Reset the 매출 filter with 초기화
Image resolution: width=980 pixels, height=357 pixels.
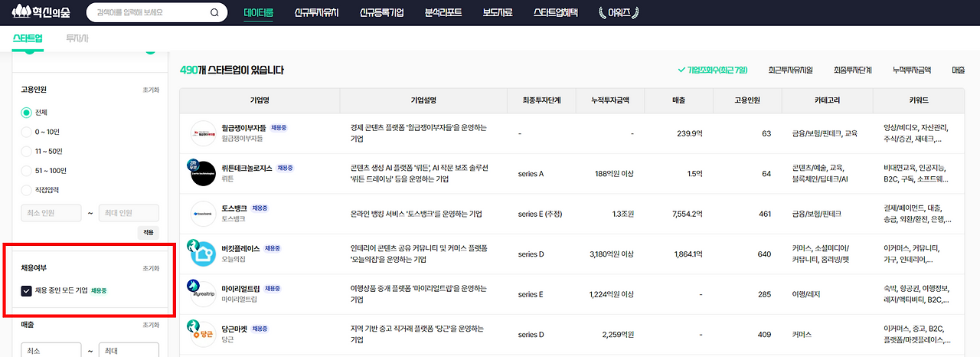coord(151,325)
